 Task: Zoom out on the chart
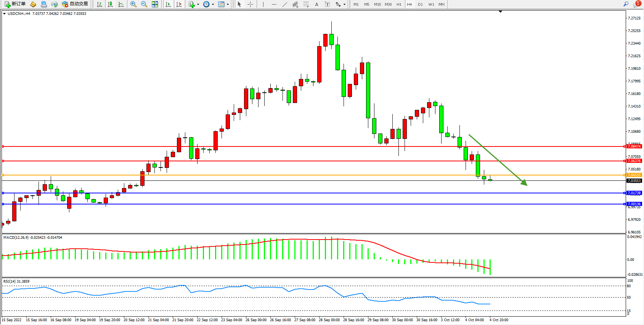click(144, 4)
